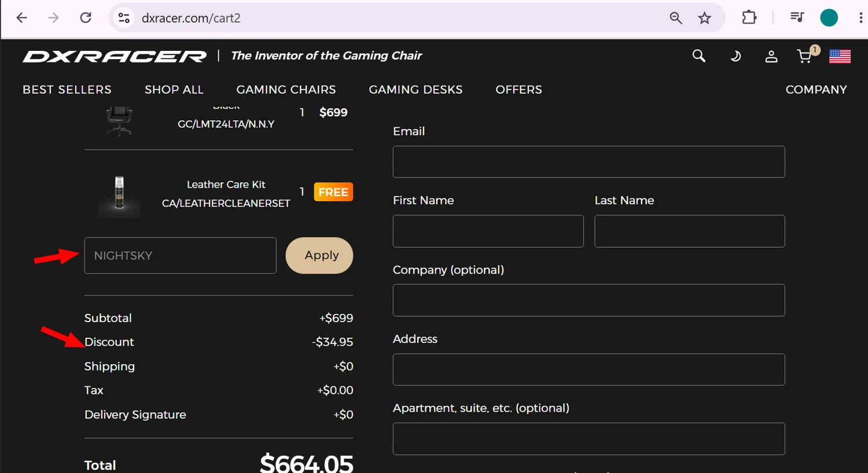
Task: Click the Apartment, suite input field
Action: coord(589,439)
